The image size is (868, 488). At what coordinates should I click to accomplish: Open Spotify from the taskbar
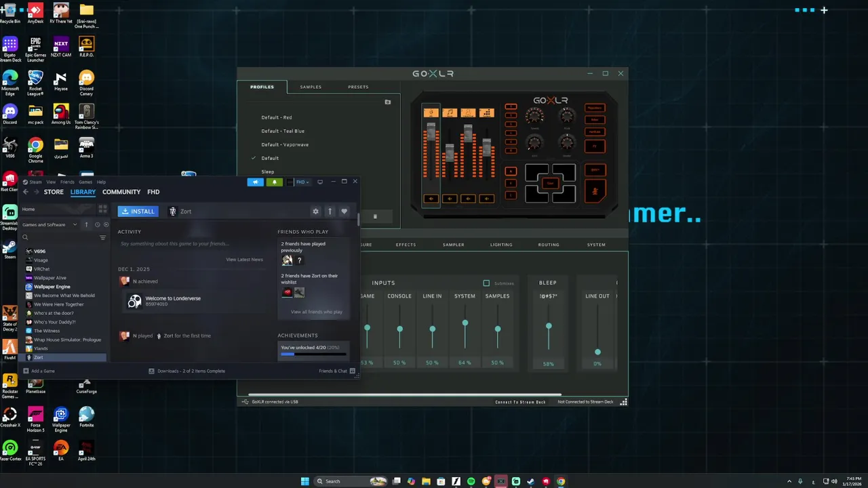click(x=471, y=481)
